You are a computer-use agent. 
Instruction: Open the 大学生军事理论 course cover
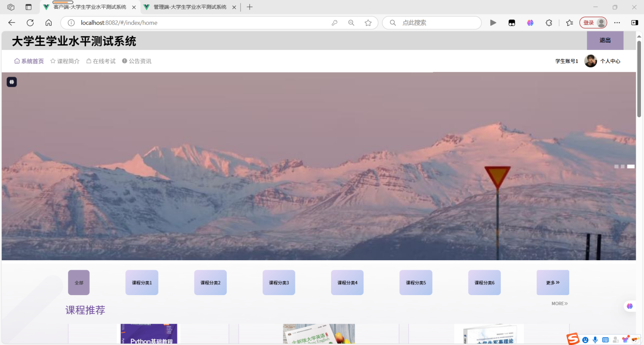489,334
